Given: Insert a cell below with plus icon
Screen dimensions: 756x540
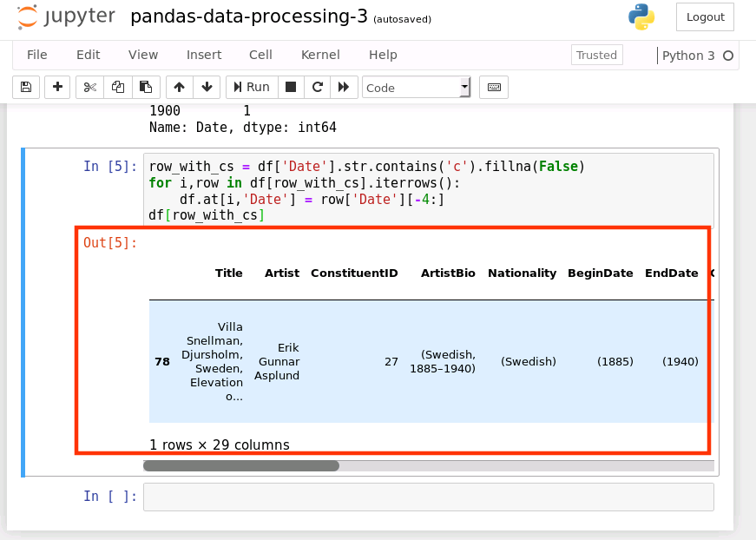Looking at the screenshot, I should [57, 88].
